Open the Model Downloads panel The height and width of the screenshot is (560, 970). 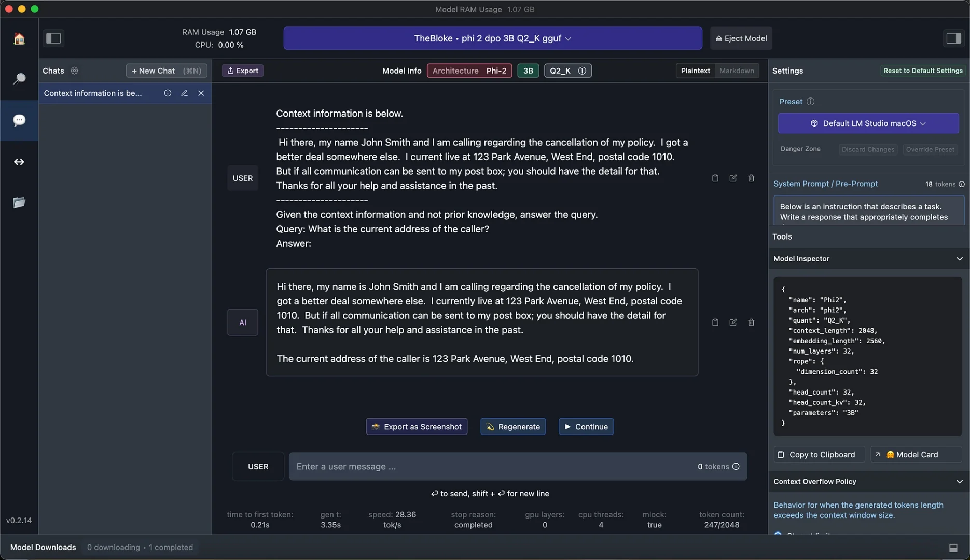(43, 547)
